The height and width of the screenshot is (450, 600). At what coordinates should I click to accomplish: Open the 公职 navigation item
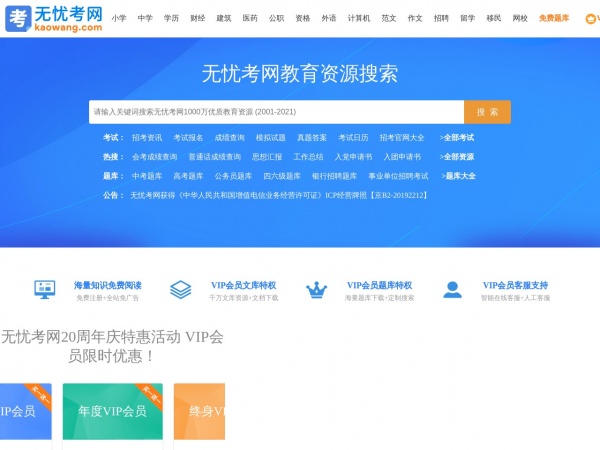[276, 18]
